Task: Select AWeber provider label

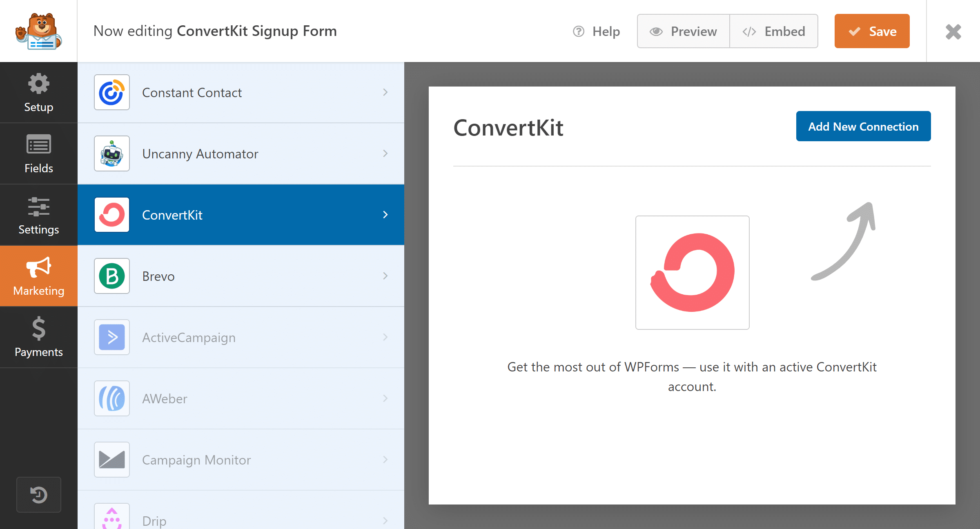Action: pos(165,399)
